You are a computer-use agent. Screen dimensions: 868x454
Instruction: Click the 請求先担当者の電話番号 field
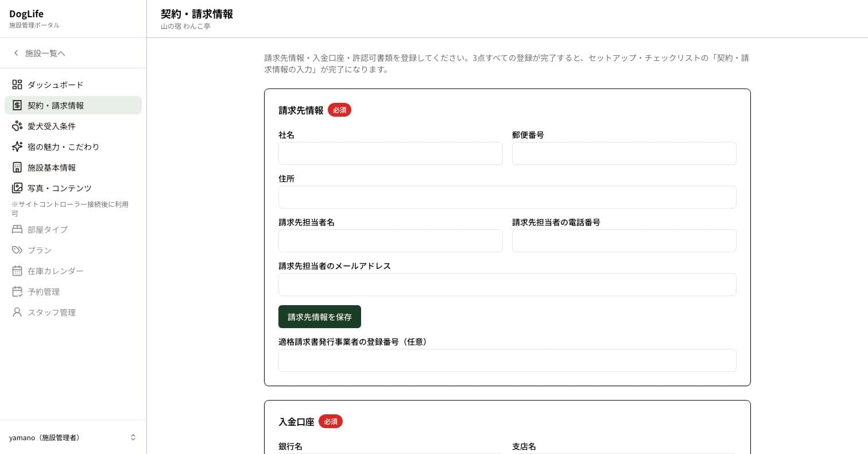pos(624,241)
